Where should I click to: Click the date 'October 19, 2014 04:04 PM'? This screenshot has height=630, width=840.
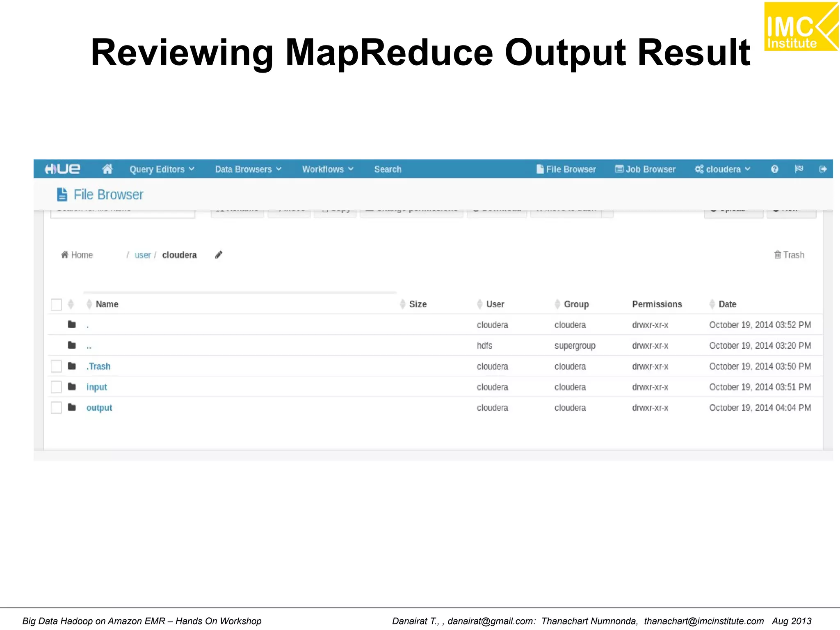coord(760,408)
